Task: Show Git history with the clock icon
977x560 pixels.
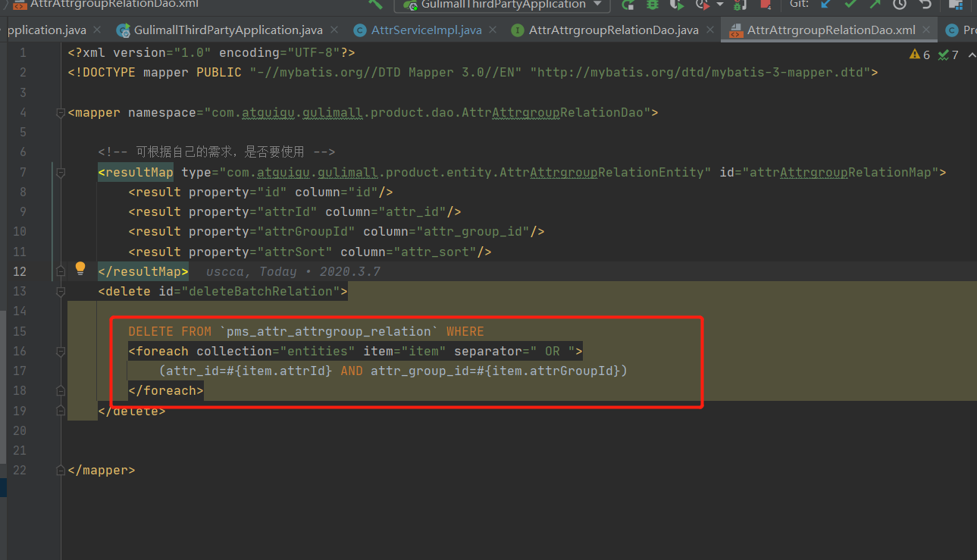Action: 900,4
